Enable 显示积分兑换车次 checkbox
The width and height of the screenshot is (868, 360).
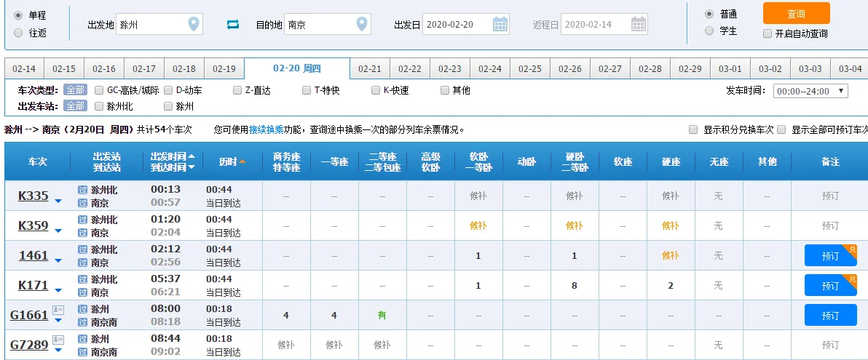tap(693, 130)
